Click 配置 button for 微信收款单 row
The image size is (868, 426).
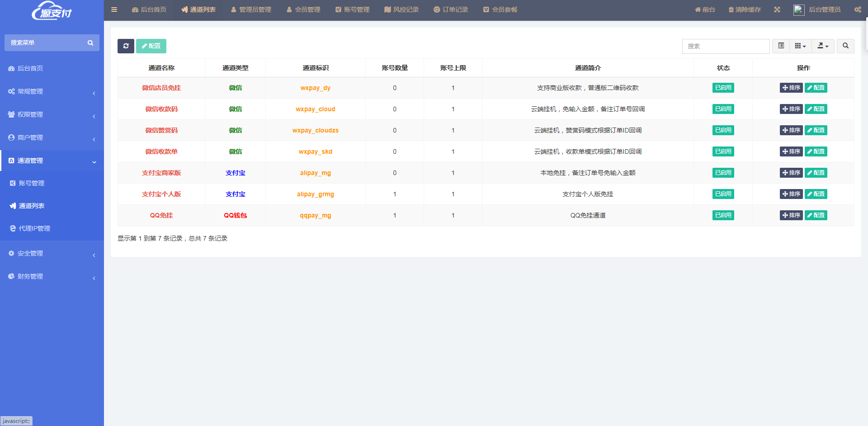tap(816, 151)
